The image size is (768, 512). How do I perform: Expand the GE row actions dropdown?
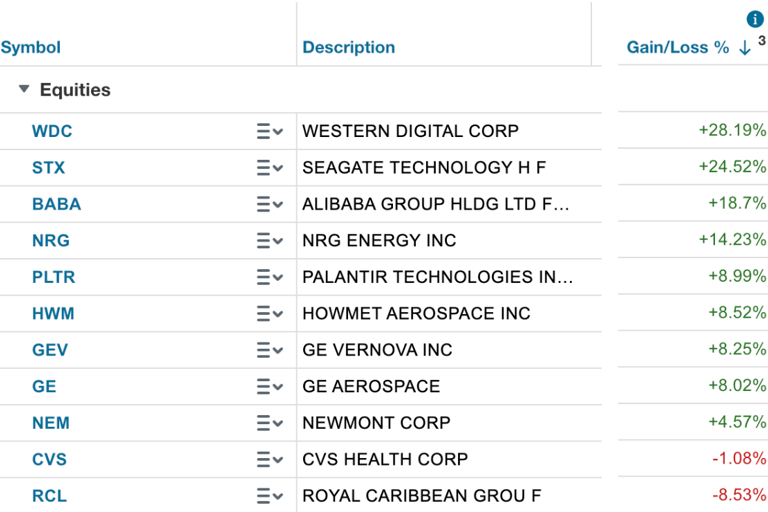(x=269, y=387)
